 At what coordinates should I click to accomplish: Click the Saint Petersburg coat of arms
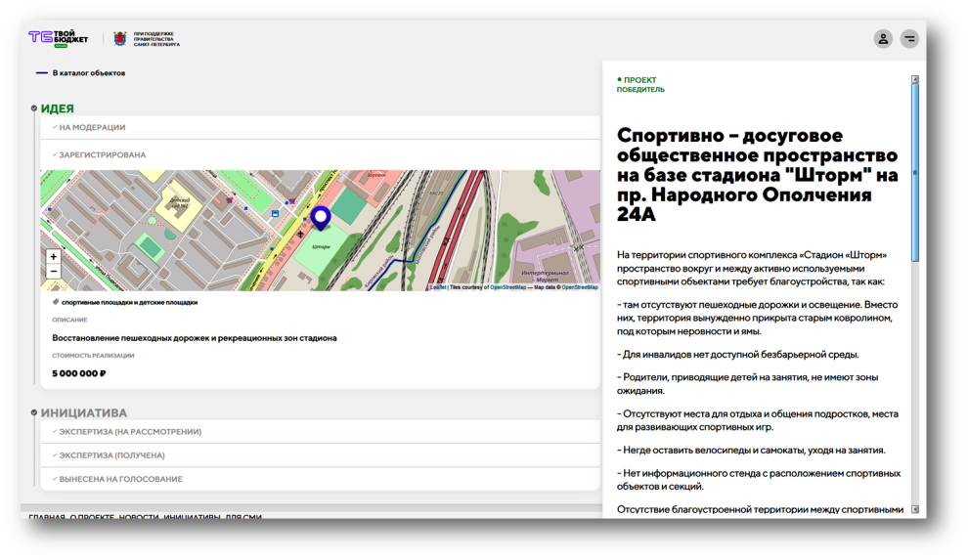tap(119, 39)
